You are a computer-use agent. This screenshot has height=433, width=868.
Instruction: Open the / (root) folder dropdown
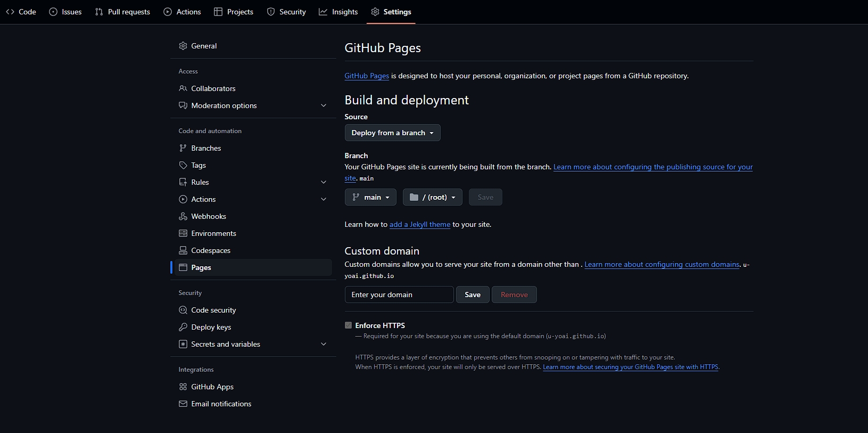tap(432, 197)
